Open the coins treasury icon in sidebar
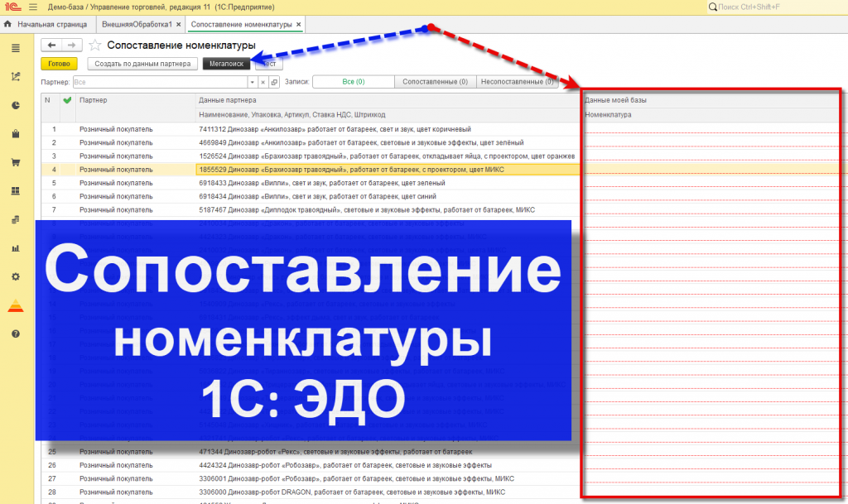The image size is (848, 504). tap(16, 219)
